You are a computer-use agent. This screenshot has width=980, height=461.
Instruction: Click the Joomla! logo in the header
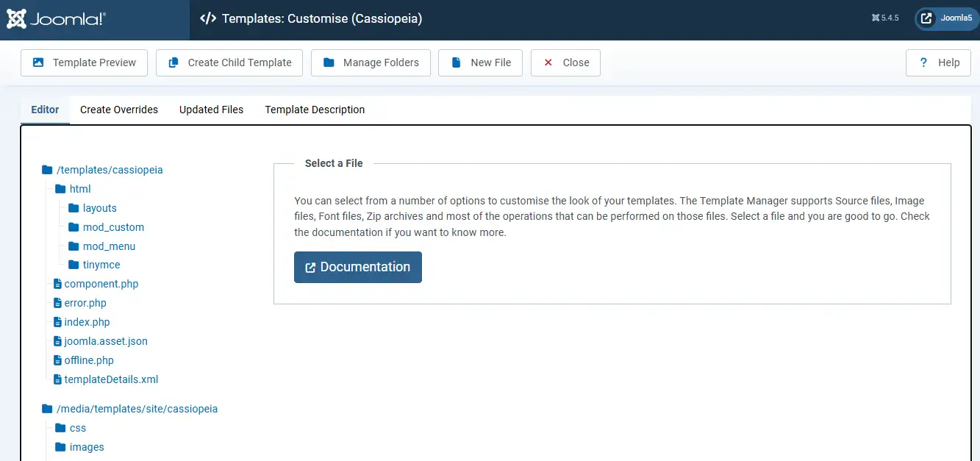coord(56,19)
